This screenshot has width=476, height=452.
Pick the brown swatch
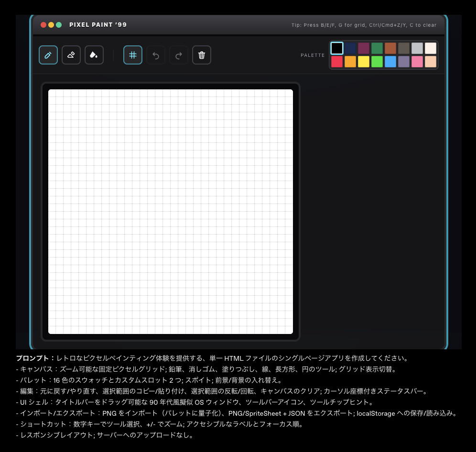point(390,48)
